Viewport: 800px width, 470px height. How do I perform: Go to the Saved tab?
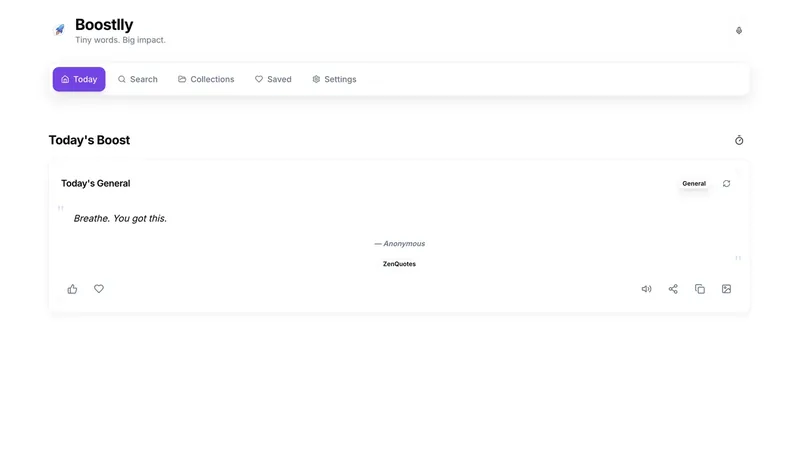pyautogui.click(x=273, y=79)
